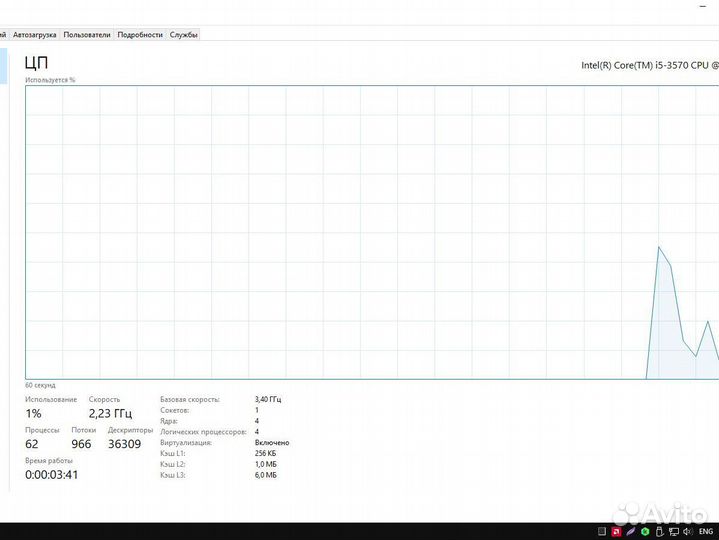Open the Подробности tab
This screenshot has width=719, height=540.
tap(140, 35)
